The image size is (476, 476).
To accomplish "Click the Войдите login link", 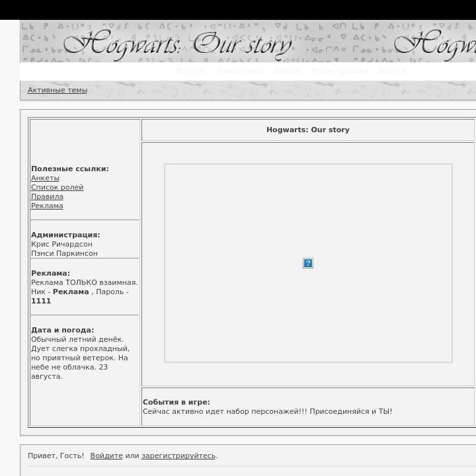I will coord(106,456).
